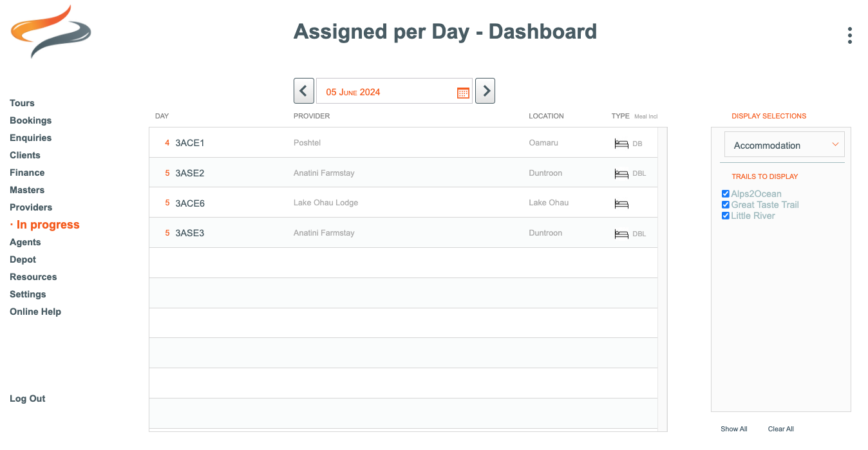Navigate to Resources

(33, 277)
